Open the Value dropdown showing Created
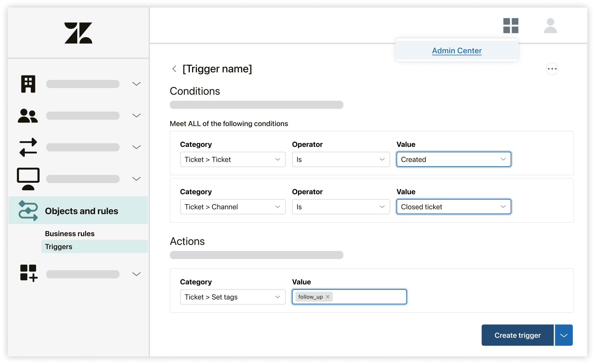 [x=453, y=159]
